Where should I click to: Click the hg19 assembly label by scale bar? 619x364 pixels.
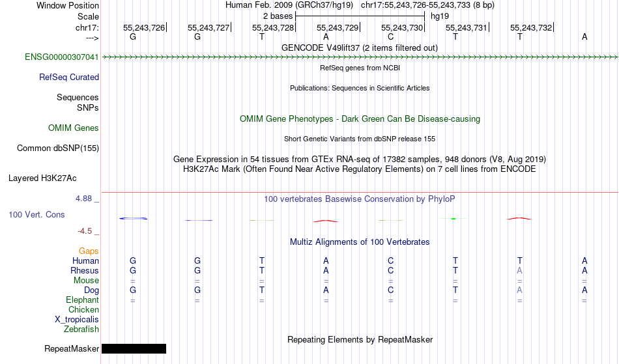point(440,16)
